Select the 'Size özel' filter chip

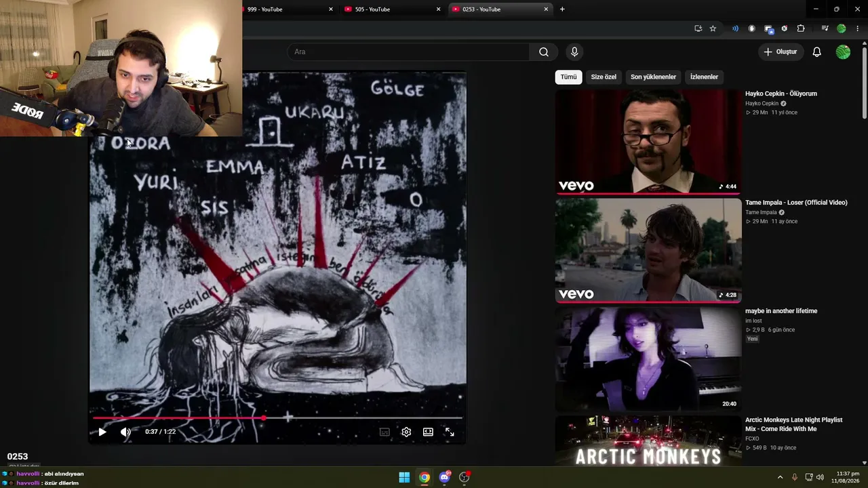click(604, 77)
